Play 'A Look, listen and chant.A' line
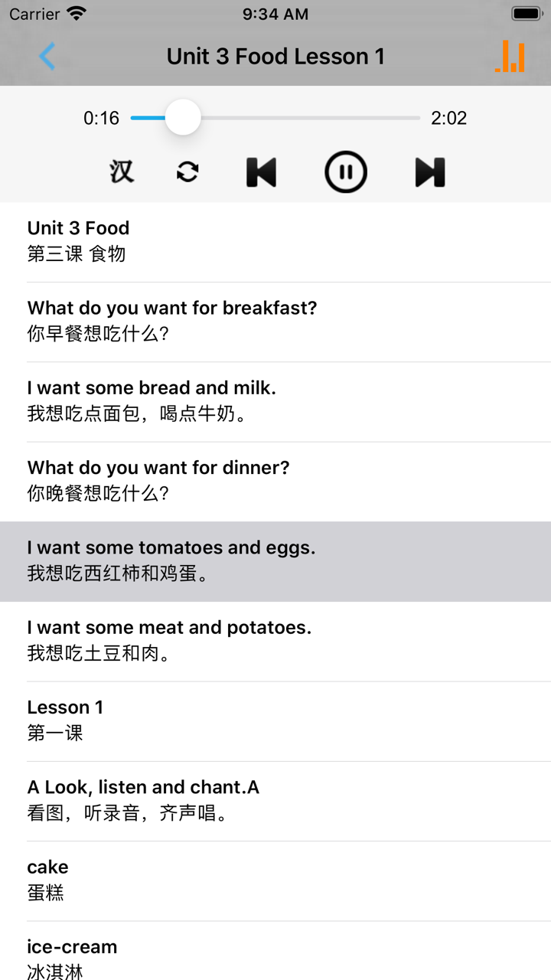 275,800
